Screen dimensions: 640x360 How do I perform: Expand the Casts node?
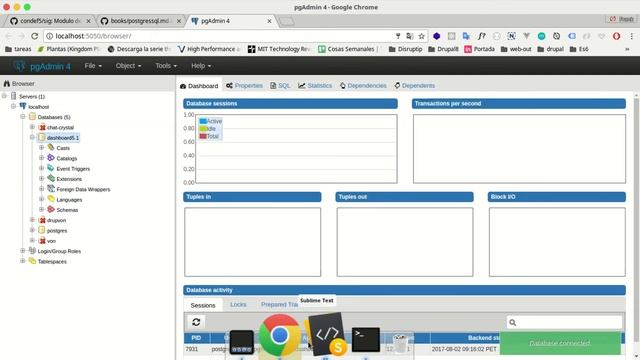tap(42, 148)
